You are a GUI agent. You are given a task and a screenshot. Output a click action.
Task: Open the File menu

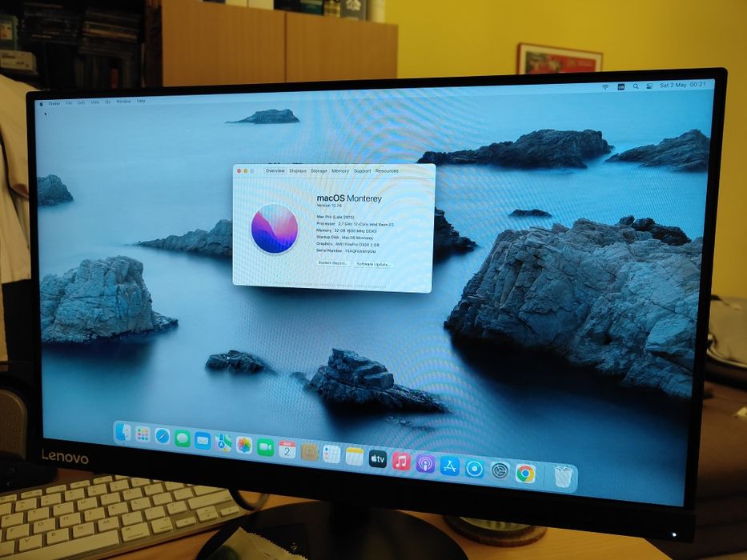click(70, 103)
